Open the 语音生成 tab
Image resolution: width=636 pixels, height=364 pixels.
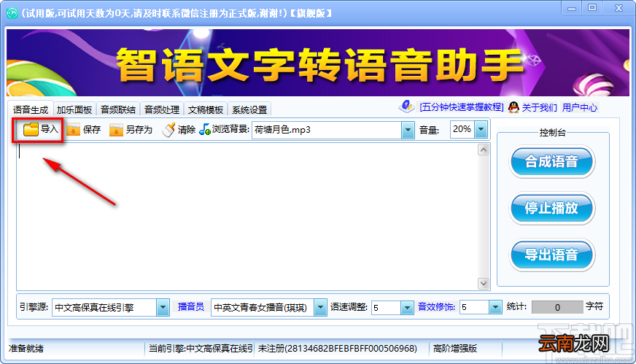pos(31,109)
